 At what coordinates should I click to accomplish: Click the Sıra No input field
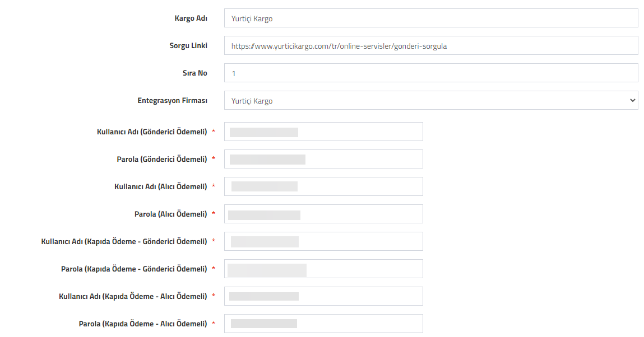431,73
